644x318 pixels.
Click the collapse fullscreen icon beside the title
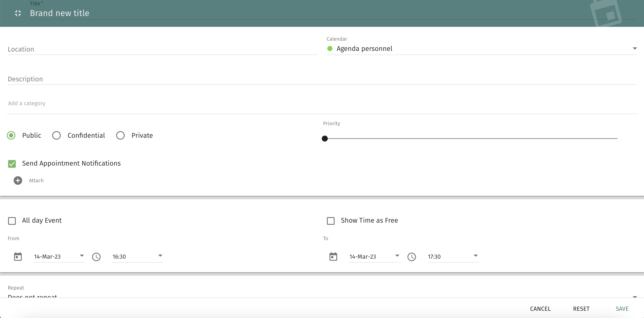[x=18, y=13]
